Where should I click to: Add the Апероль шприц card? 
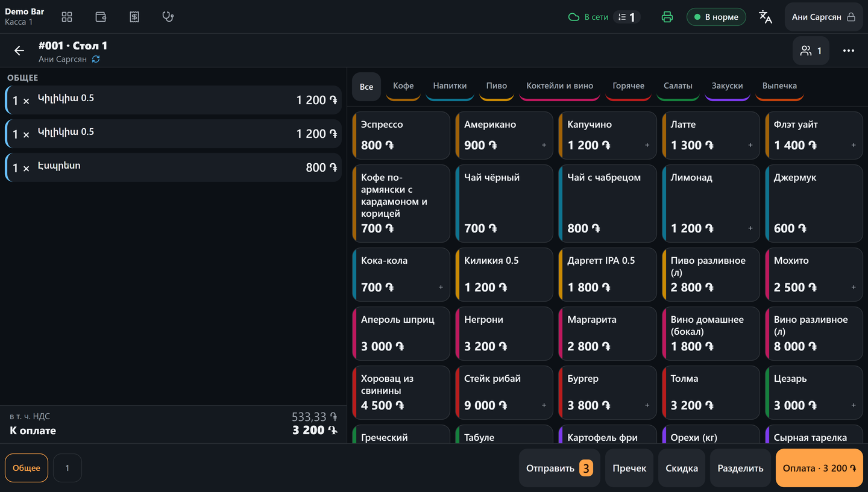[401, 334]
